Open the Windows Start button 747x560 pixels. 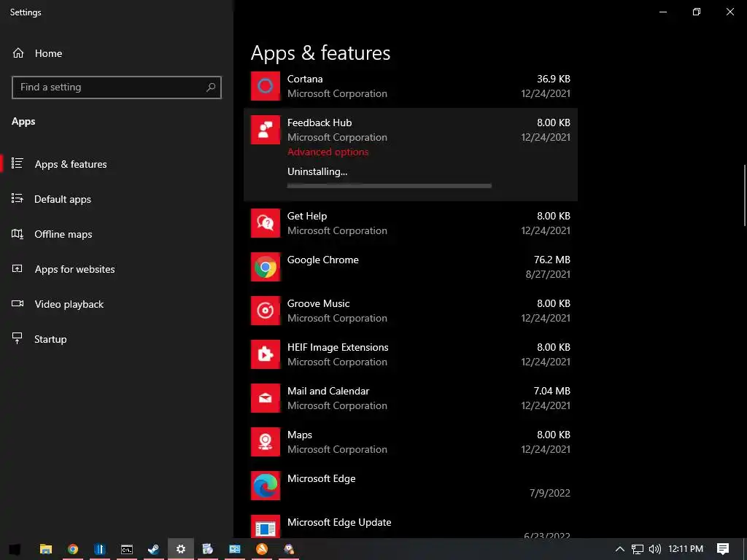click(x=15, y=549)
